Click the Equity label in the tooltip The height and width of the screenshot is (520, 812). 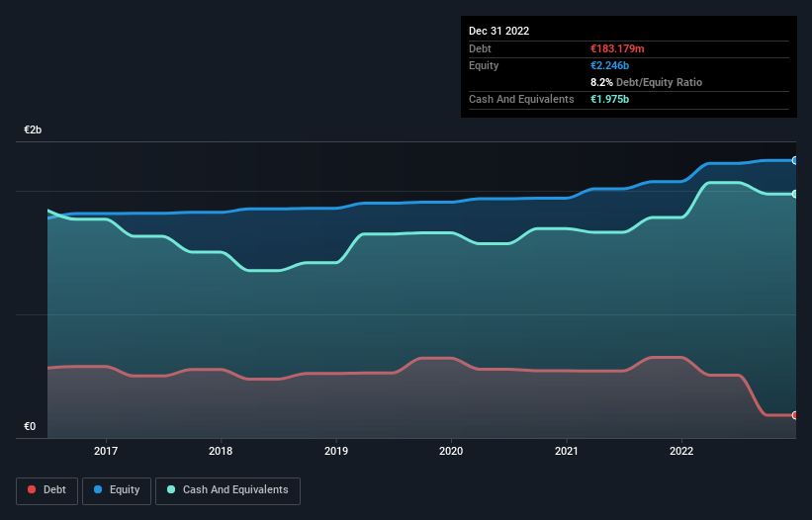(x=484, y=65)
